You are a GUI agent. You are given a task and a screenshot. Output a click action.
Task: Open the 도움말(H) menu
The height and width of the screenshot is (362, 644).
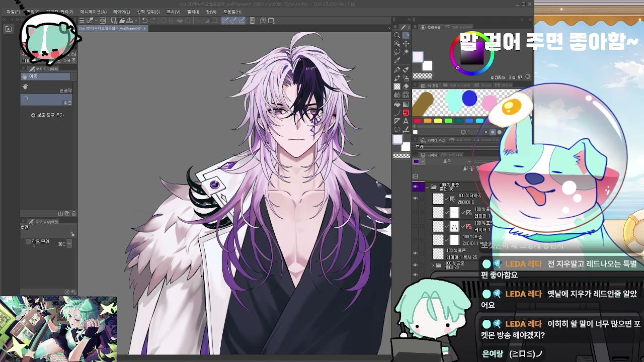232,12
